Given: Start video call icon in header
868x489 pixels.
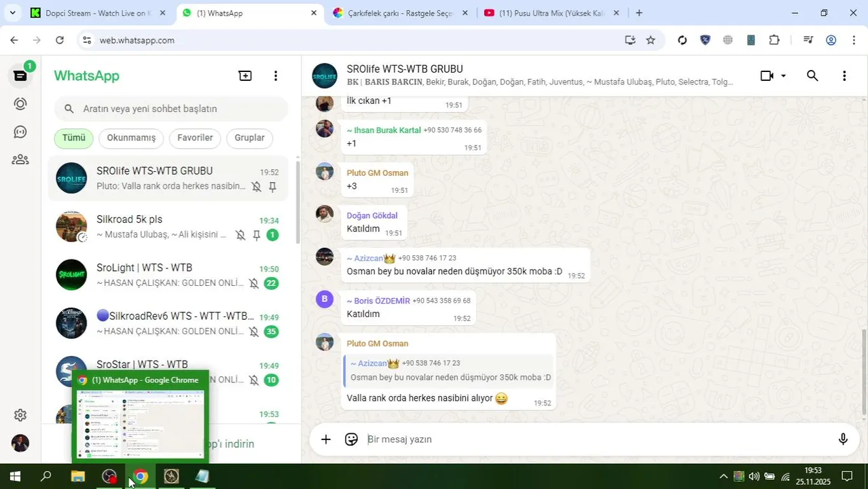Looking at the screenshot, I should tap(767, 76).
